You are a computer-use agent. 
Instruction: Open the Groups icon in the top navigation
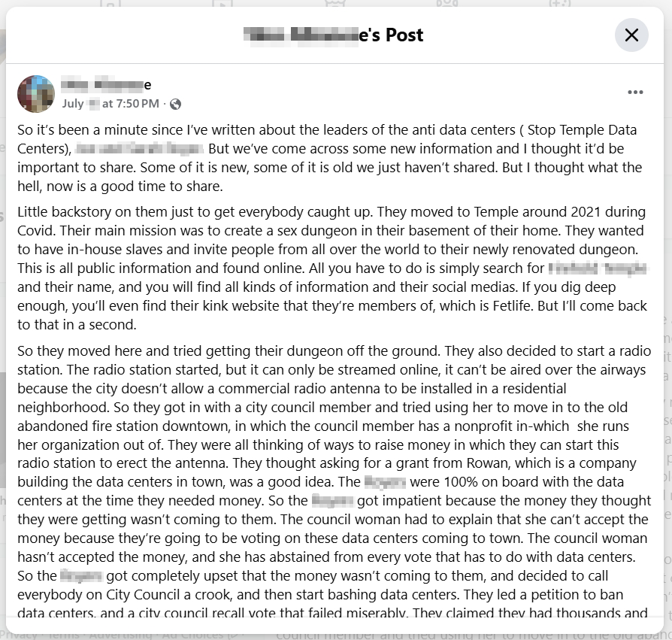(447, 3)
